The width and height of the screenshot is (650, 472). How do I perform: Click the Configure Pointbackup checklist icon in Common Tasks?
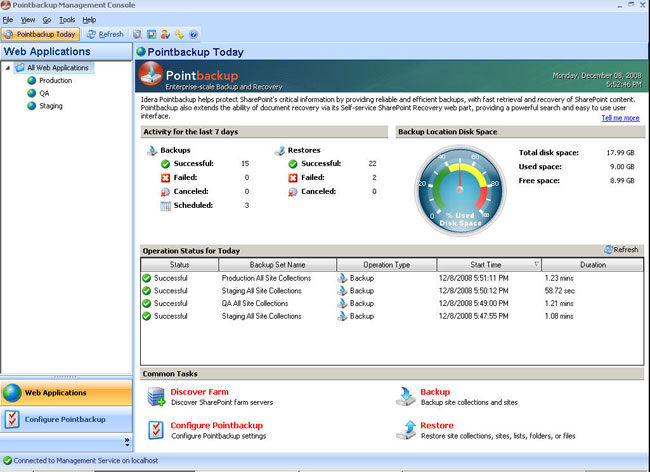pos(156,430)
